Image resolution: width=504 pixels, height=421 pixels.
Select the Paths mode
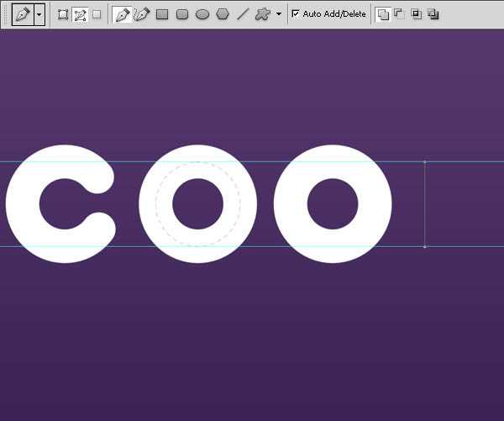(x=80, y=14)
